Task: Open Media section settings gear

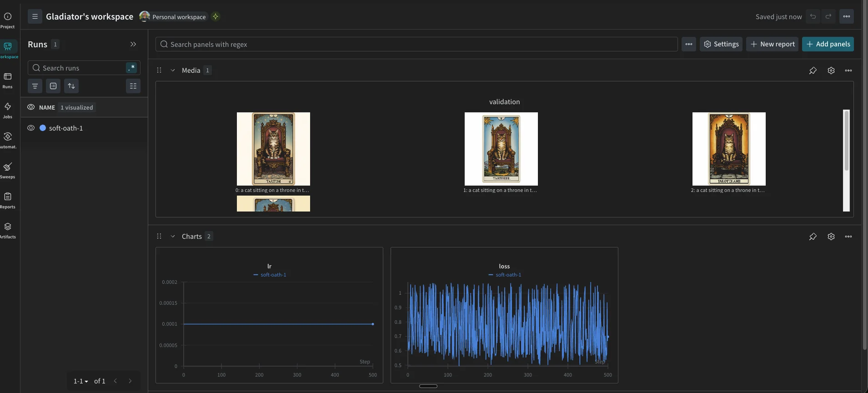Action: point(831,71)
